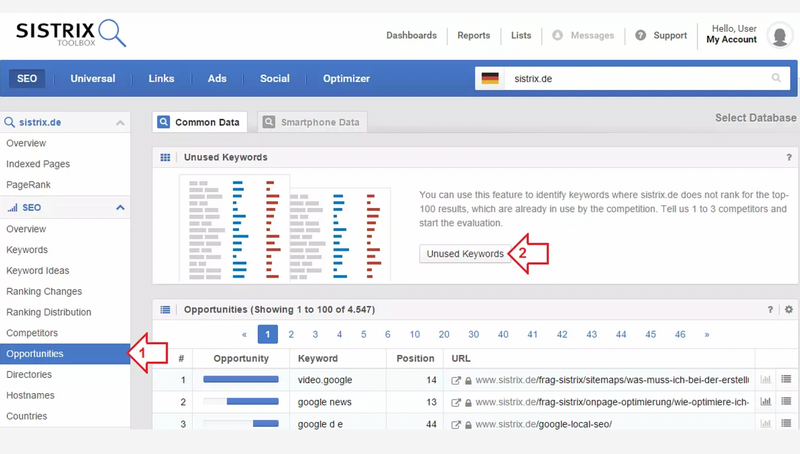Select the Ads module tab

tap(217, 79)
